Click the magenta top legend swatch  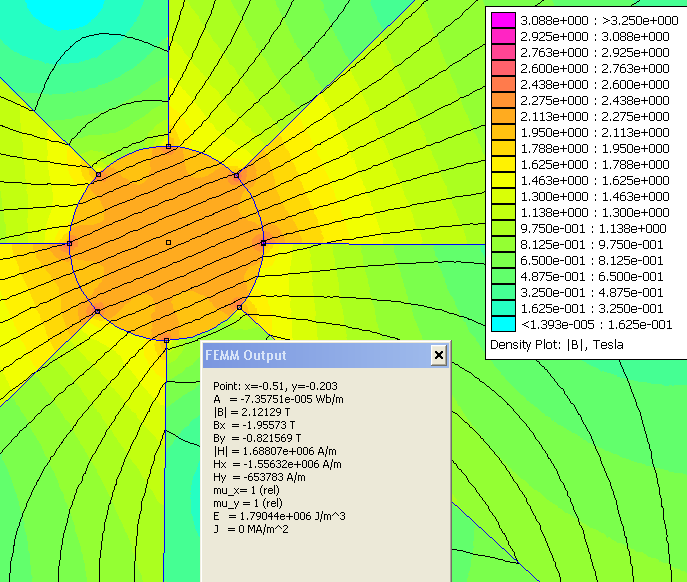(503, 20)
